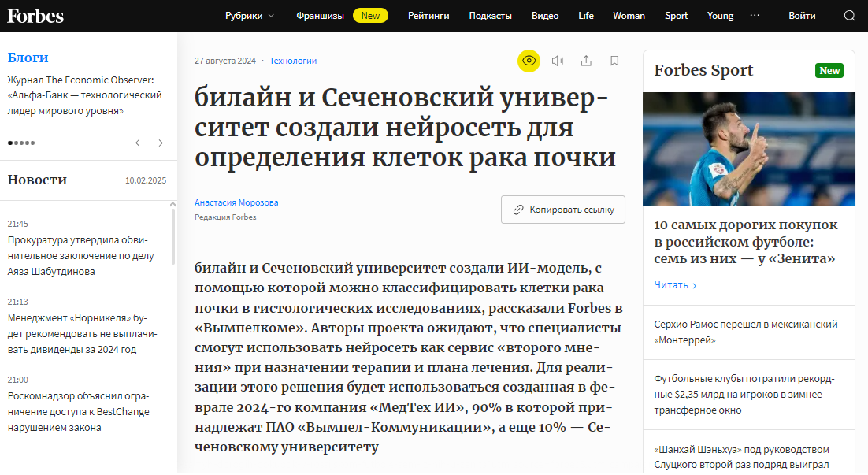Click the 21:13 news timestamp
Viewport: 868px width, 475px height.
[x=17, y=302]
